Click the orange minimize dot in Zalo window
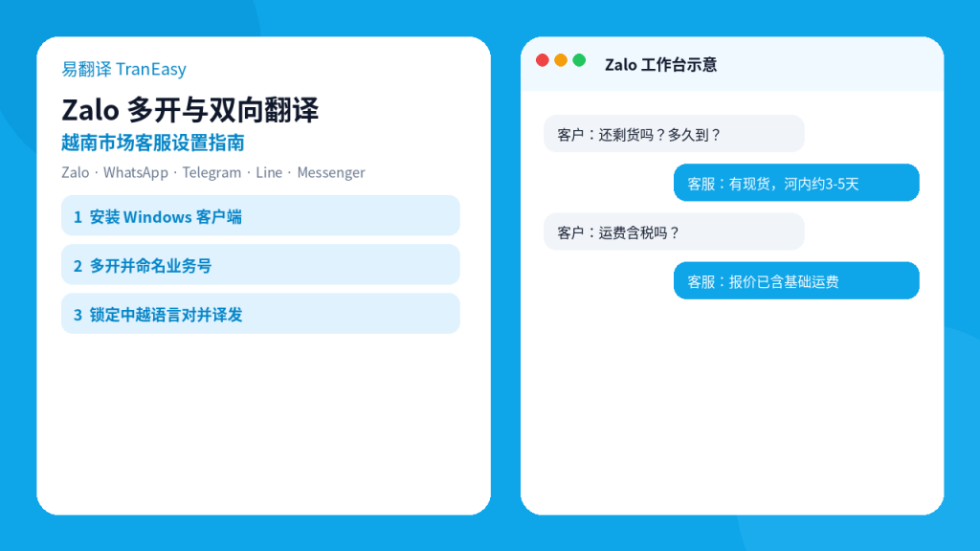 point(561,60)
